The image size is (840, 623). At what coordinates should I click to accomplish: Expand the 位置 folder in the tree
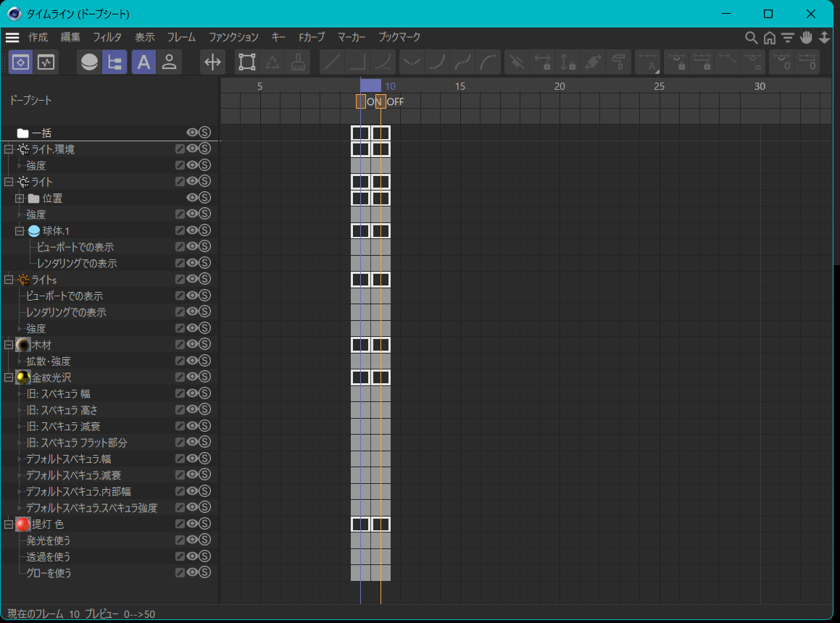pyautogui.click(x=20, y=198)
